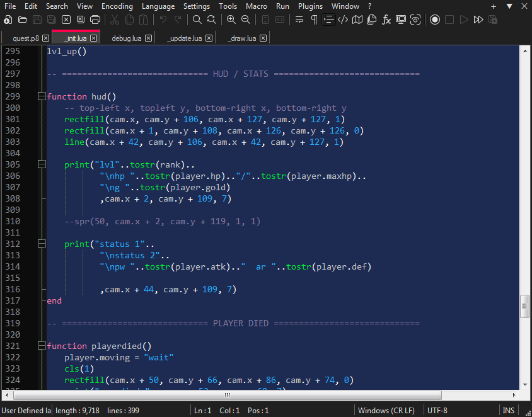
Task: Open the question mark help menu
Action: click(x=370, y=6)
